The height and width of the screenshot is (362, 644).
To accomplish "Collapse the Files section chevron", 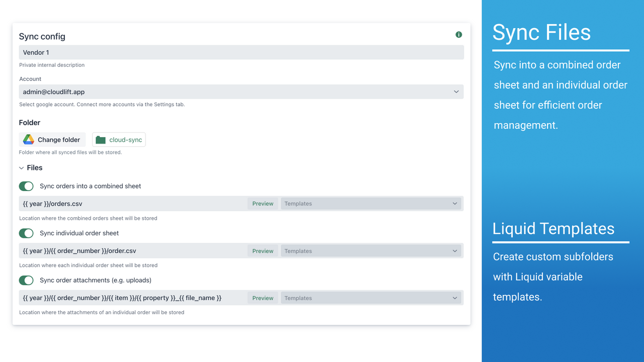I will point(22,168).
